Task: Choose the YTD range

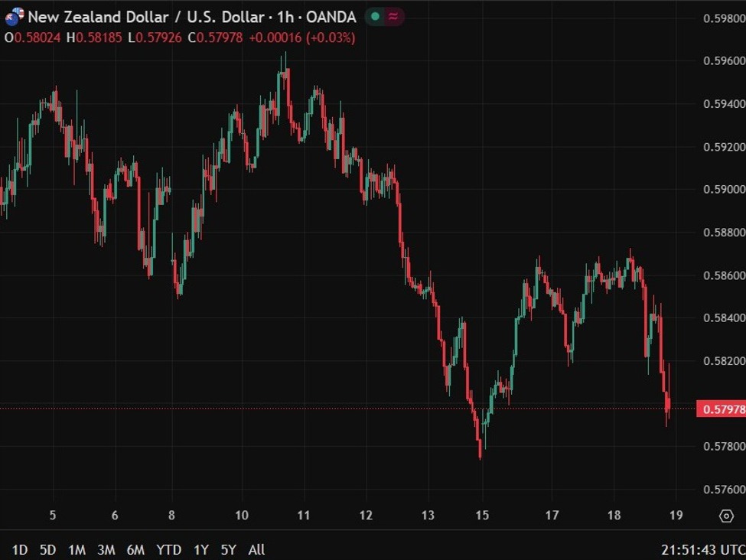Action: pos(168,549)
